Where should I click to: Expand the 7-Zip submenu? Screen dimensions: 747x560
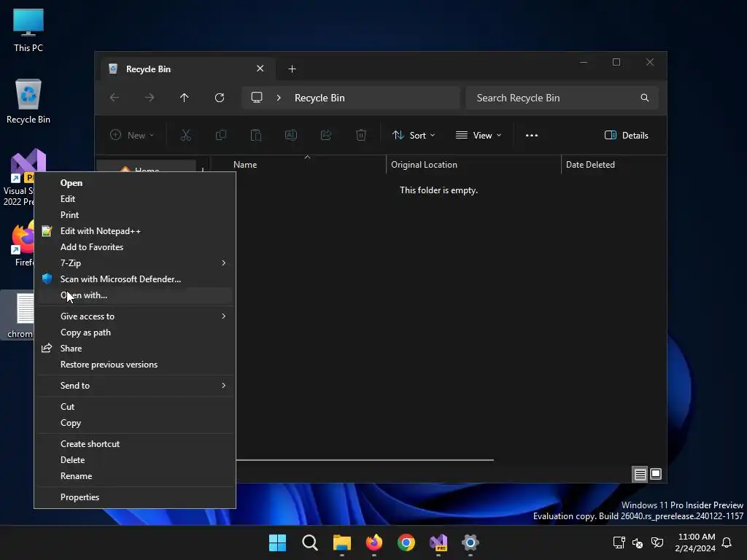click(x=135, y=262)
